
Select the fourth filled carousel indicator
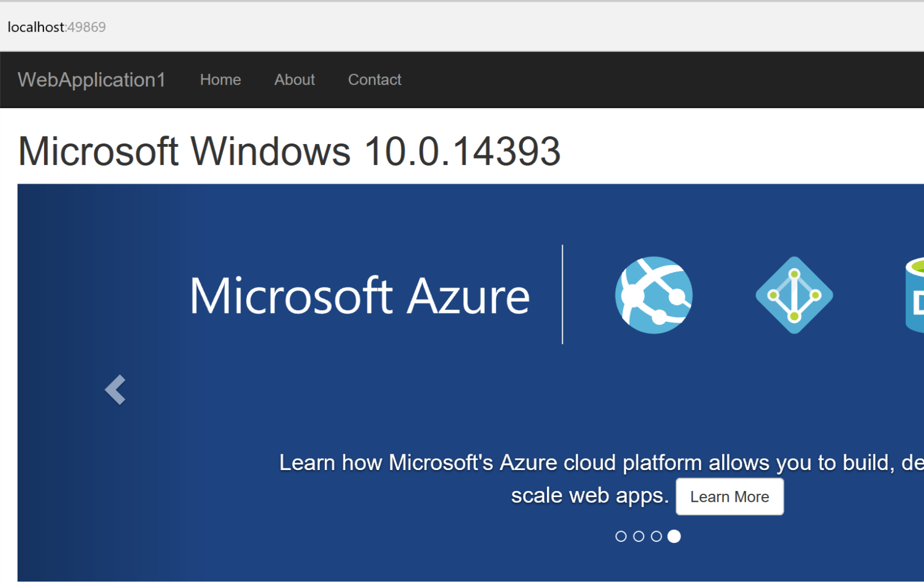(x=674, y=536)
